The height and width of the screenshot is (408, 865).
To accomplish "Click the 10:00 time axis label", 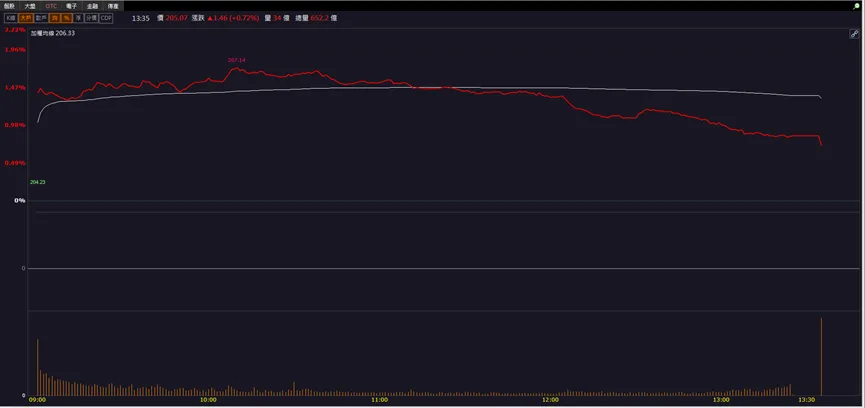I will (x=208, y=400).
